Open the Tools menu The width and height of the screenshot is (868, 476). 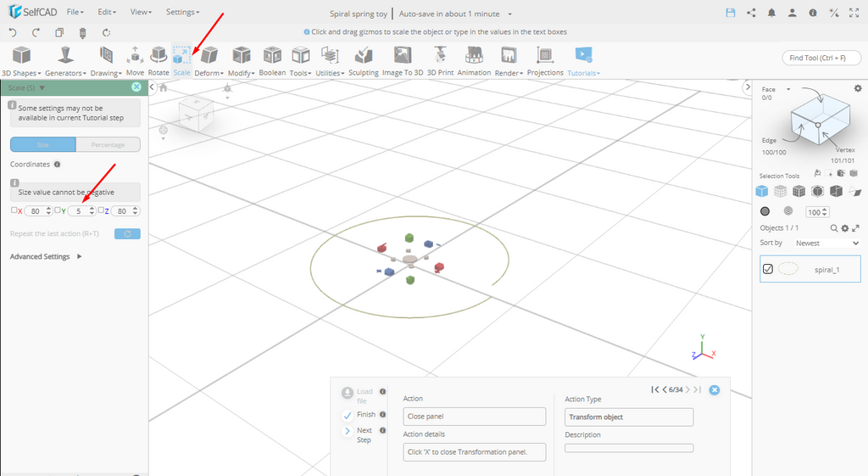(x=301, y=61)
